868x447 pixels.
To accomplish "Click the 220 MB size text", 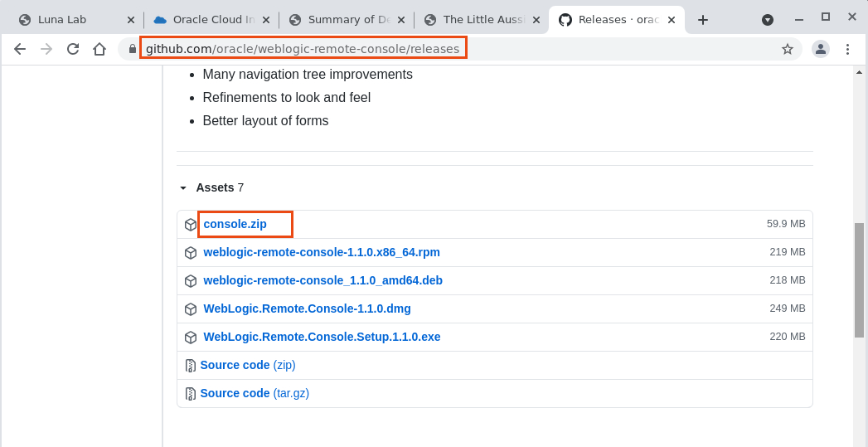I will (788, 337).
